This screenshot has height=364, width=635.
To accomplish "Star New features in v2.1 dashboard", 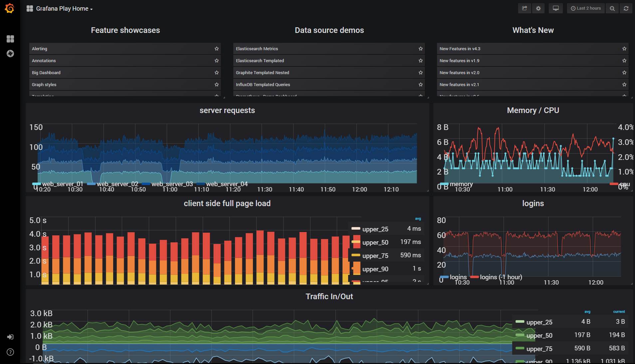I will 624,84.
